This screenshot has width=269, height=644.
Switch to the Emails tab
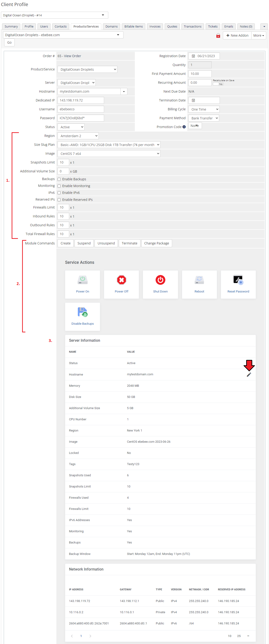[x=228, y=27]
